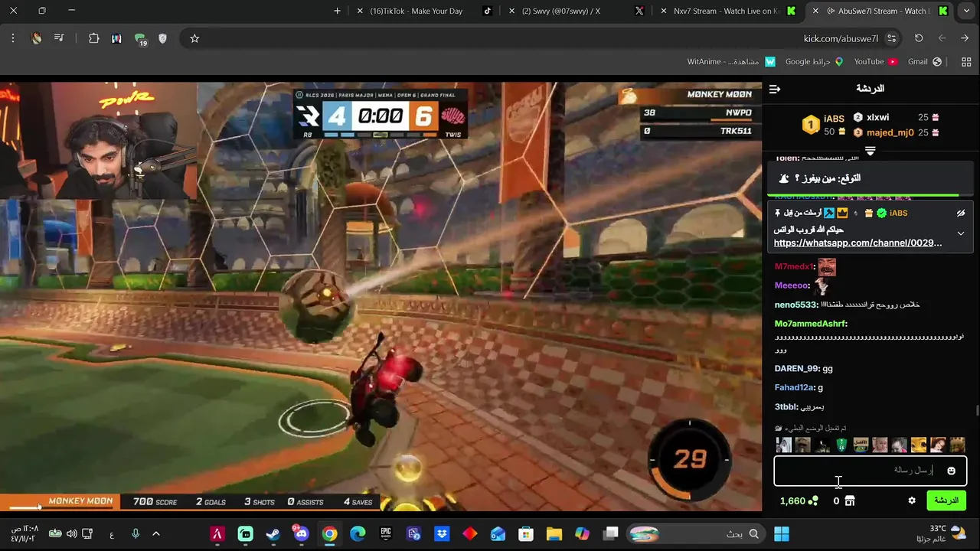Image resolution: width=980 pixels, height=551 pixels.
Task: Click username 3tbbl in chat
Action: tap(786, 407)
